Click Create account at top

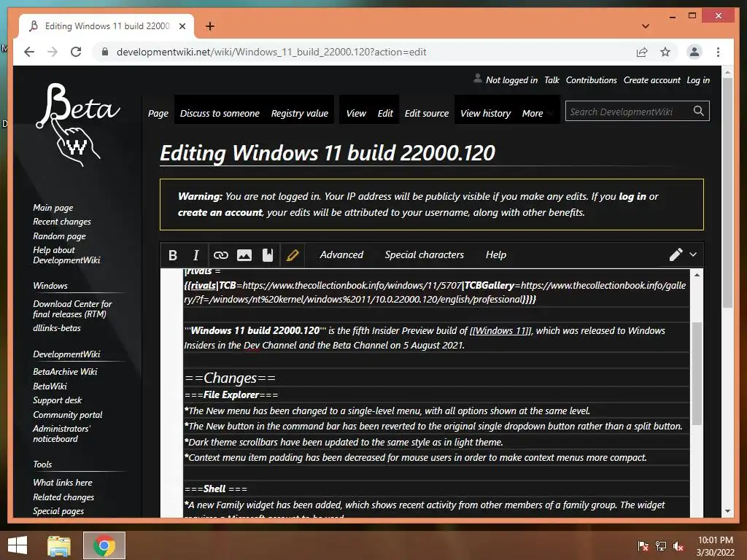651,80
